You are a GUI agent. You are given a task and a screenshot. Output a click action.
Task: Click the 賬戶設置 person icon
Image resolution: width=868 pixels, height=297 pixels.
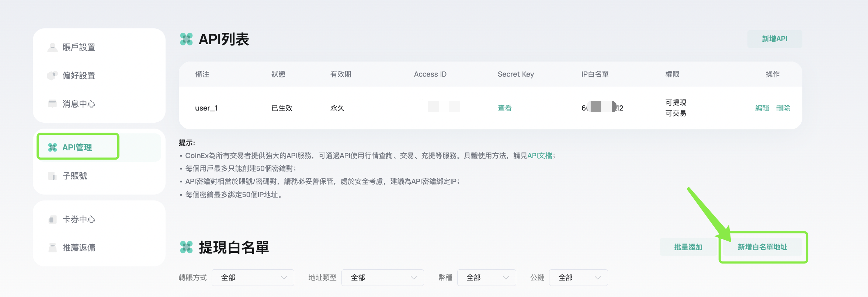[x=52, y=47]
